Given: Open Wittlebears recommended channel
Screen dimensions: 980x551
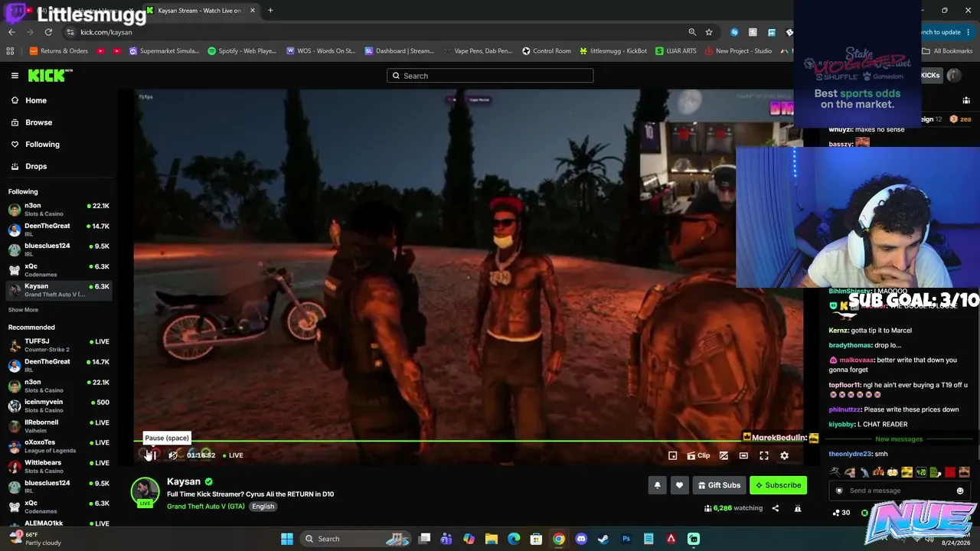Looking at the screenshot, I should pos(59,466).
